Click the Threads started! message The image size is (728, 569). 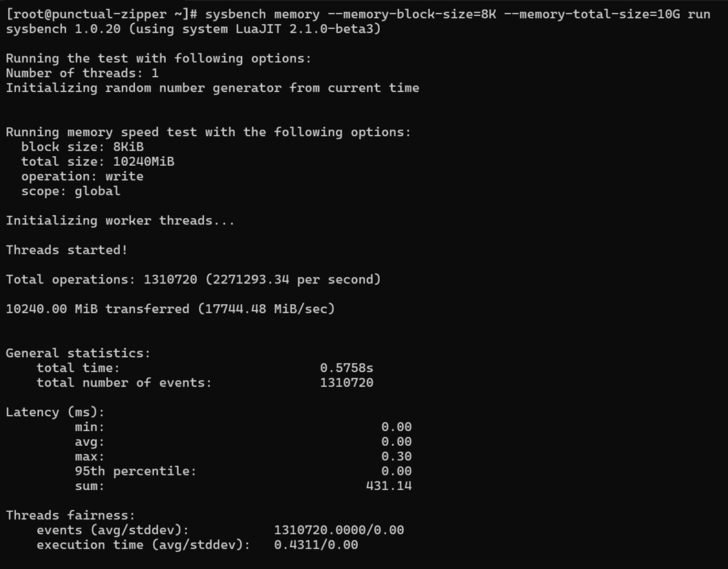pos(67,250)
